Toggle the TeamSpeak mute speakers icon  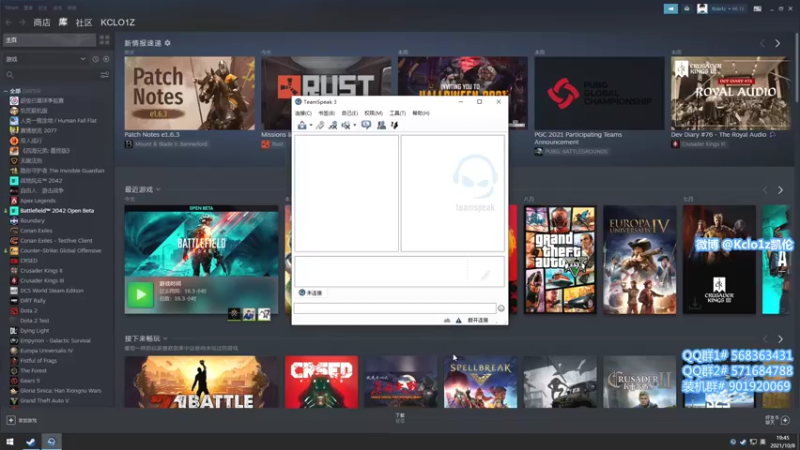point(346,125)
